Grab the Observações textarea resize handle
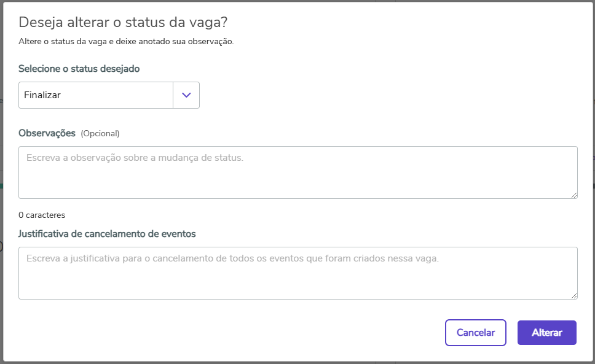Image resolution: width=595 pixels, height=364 pixels. coord(574,195)
